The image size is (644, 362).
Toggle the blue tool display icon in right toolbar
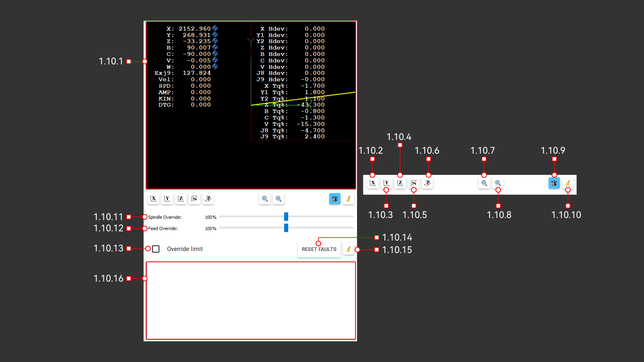coord(554,183)
